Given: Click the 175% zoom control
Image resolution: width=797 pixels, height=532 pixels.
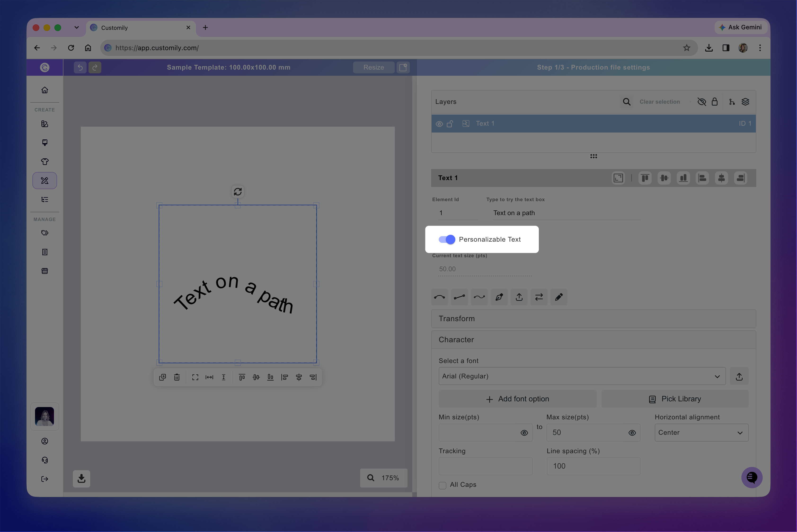Looking at the screenshot, I should pyautogui.click(x=384, y=478).
